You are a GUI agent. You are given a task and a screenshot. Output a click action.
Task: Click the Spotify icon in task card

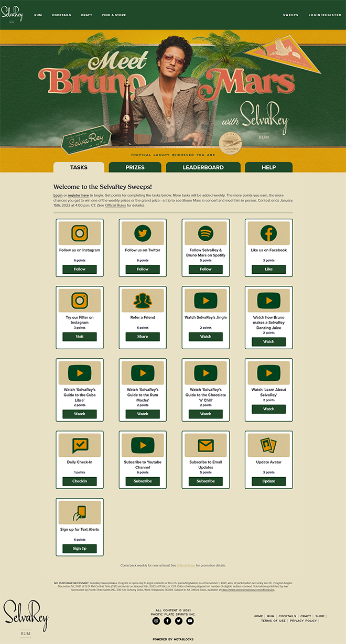tap(206, 233)
